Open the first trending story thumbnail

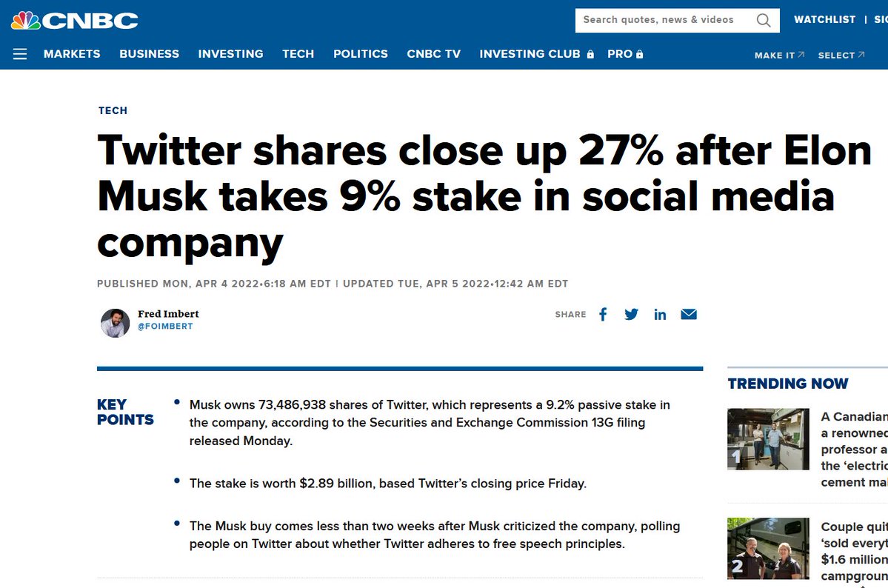point(768,439)
